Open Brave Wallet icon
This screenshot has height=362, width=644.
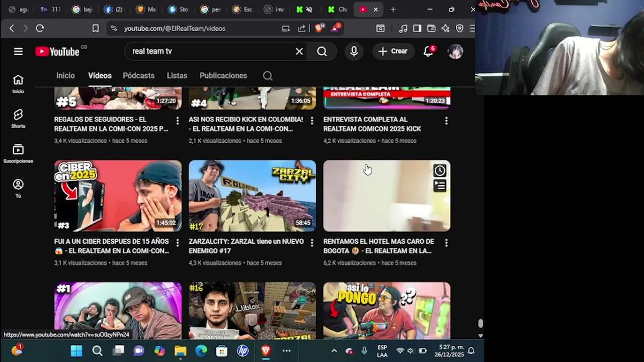click(431, 29)
